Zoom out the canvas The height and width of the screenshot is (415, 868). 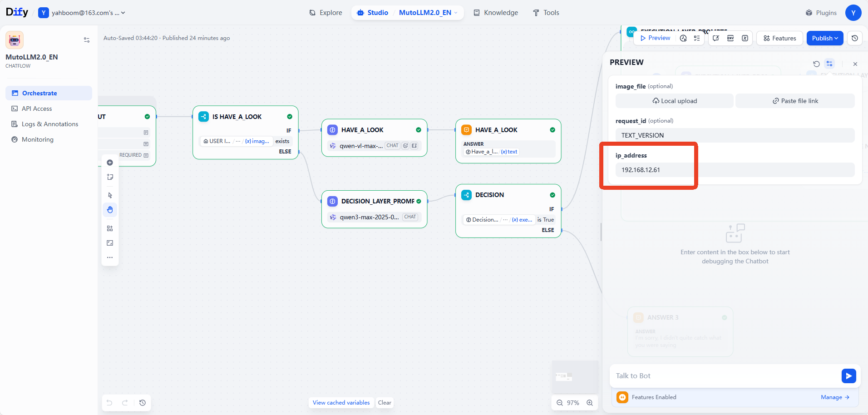(560, 403)
